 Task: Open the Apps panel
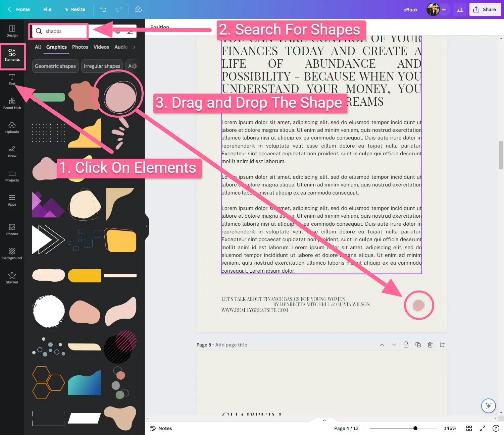point(12,200)
